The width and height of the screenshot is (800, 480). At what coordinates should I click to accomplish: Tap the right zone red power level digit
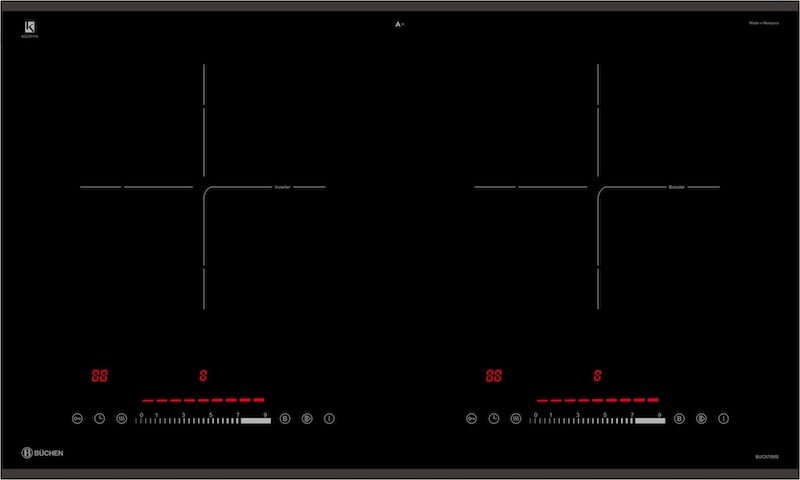click(597, 376)
